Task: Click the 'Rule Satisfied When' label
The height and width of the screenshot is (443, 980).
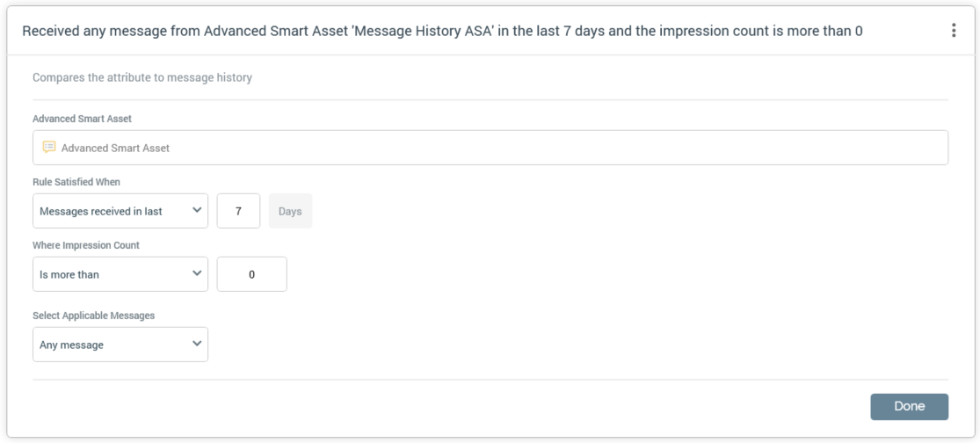Action: (76, 182)
